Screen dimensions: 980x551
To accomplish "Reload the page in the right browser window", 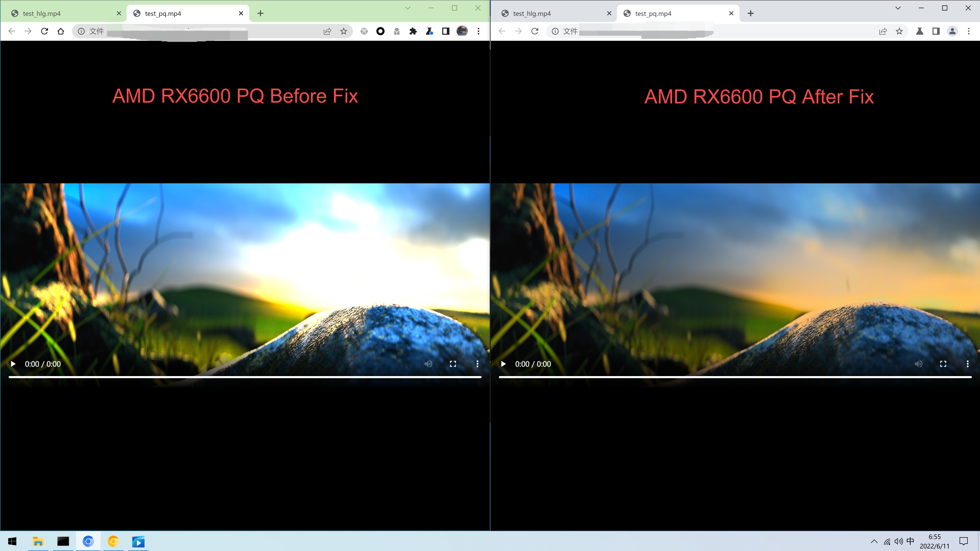I will [x=534, y=31].
